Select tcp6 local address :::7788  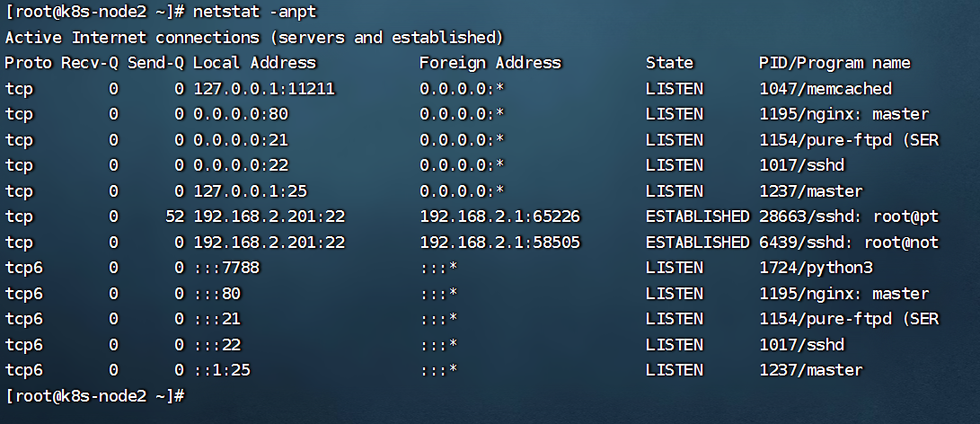tap(226, 269)
